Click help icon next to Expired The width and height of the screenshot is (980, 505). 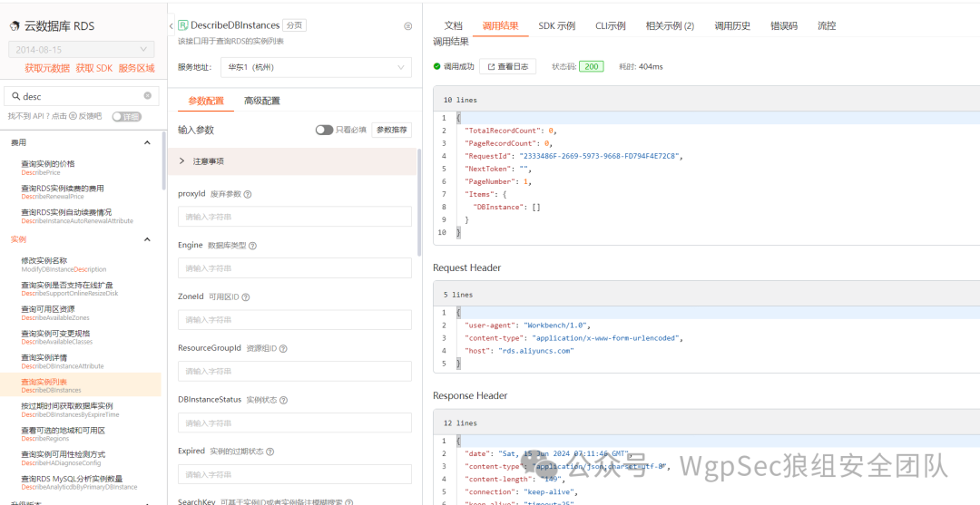pyautogui.click(x=270, y=452)
